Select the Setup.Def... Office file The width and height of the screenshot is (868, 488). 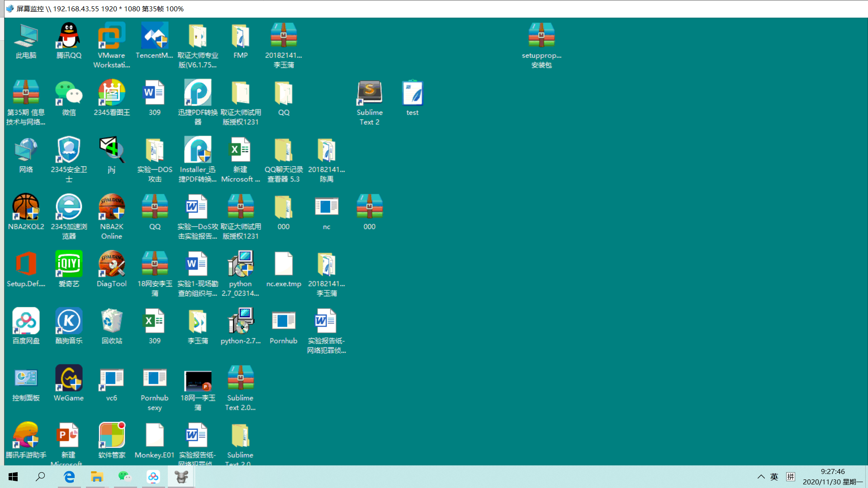coord(26,270)
